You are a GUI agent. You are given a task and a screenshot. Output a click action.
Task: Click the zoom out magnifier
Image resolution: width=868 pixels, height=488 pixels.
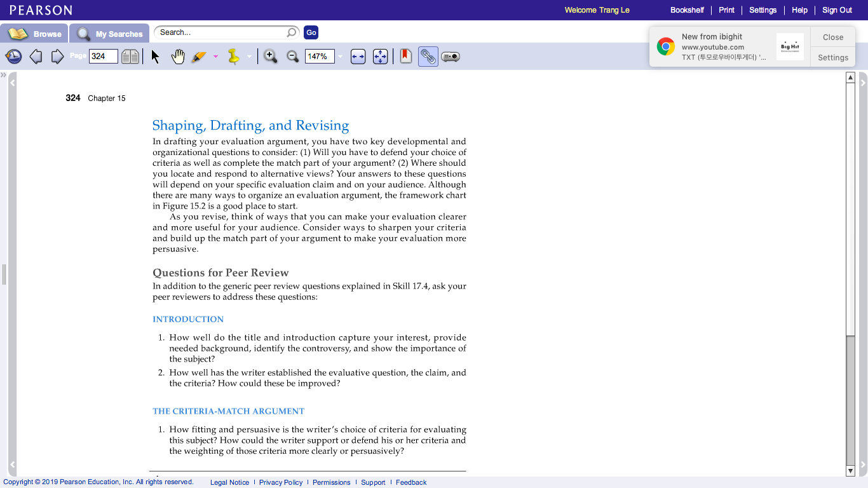[293, 57]
